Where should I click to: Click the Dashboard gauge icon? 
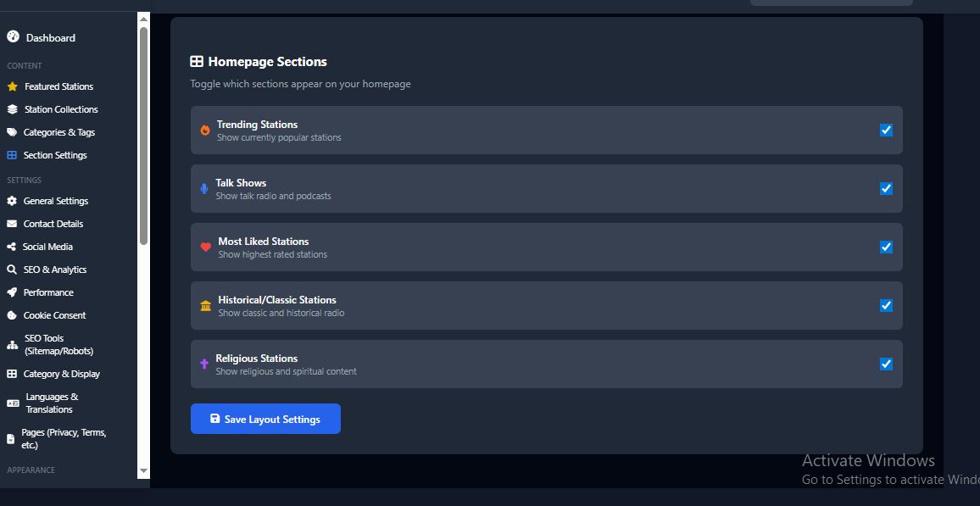[x=13, y=36]
